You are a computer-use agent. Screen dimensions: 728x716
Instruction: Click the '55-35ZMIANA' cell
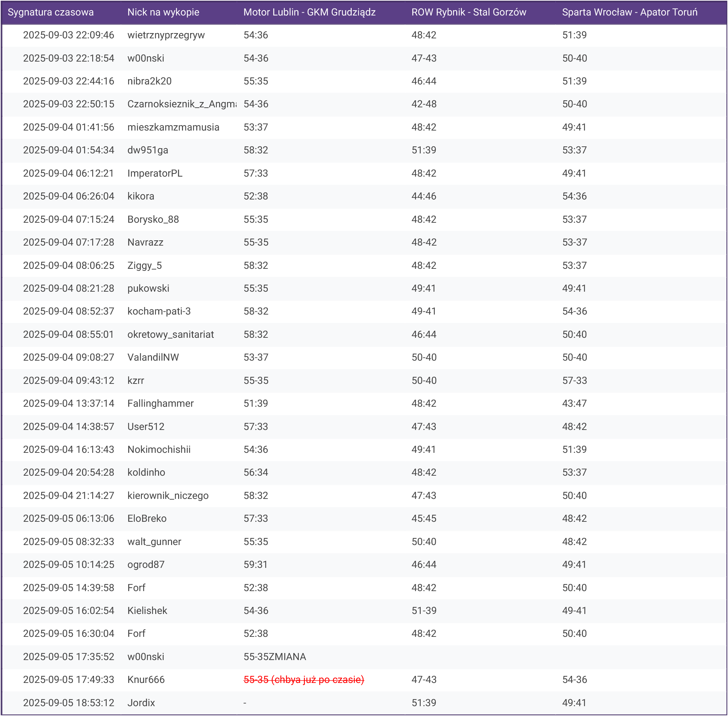275,657
